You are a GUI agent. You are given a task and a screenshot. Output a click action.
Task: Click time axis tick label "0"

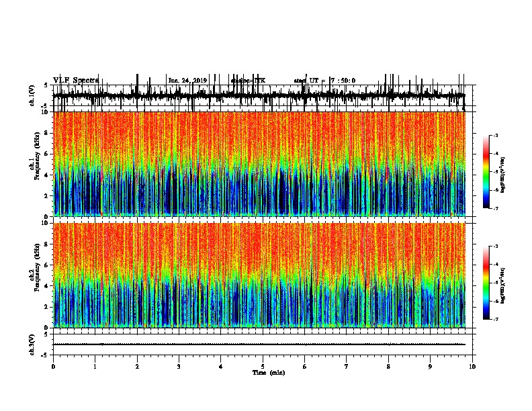click(53, 367)
